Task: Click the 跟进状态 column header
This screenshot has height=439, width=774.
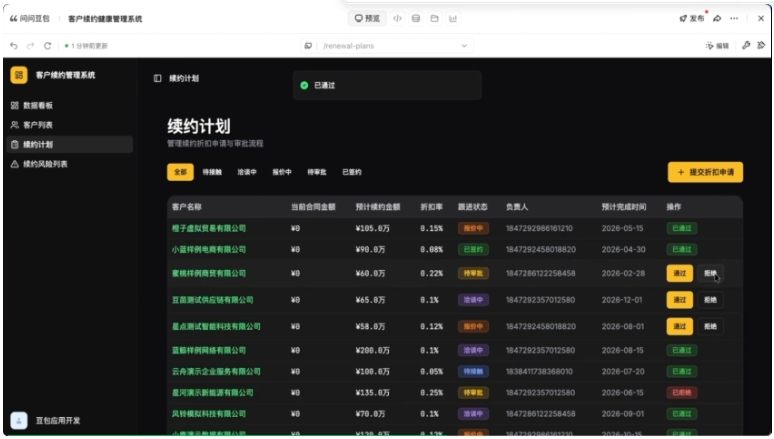Action: click(x=473, y=207)
